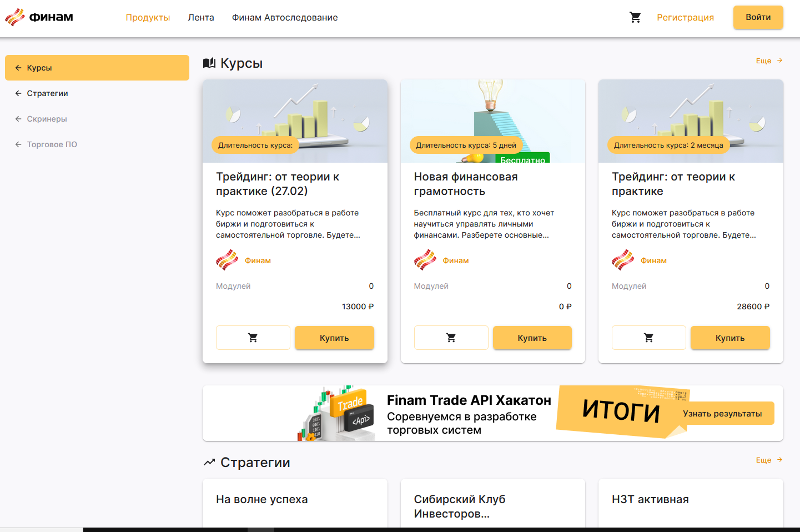The width and height of the screenshot is (800, 532).
Task: Click the cart icon on the 'Трейдинг: от теории к практике (27.02)' card
Action: (x=253, y=338)
